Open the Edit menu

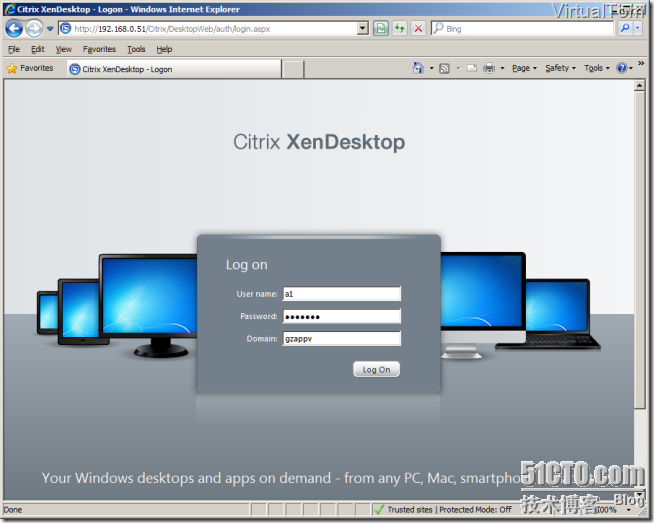(38, 49)
